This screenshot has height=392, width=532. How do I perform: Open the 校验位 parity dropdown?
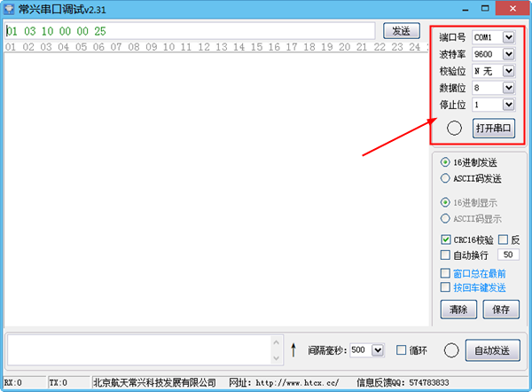509,71
